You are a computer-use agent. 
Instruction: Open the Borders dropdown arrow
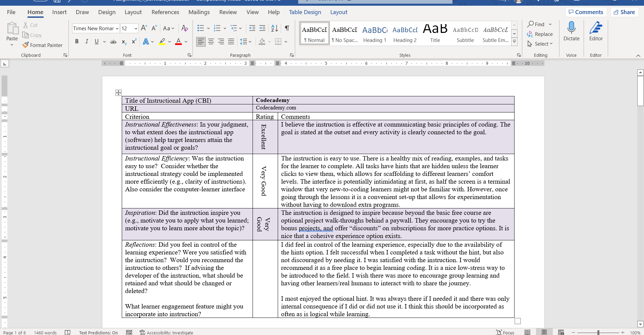click(x=286, y=42)
